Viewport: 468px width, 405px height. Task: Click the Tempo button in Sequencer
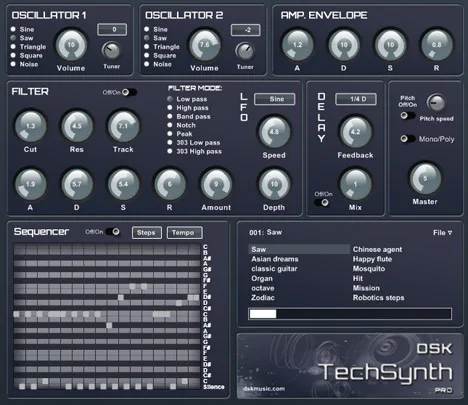[184, 233]
